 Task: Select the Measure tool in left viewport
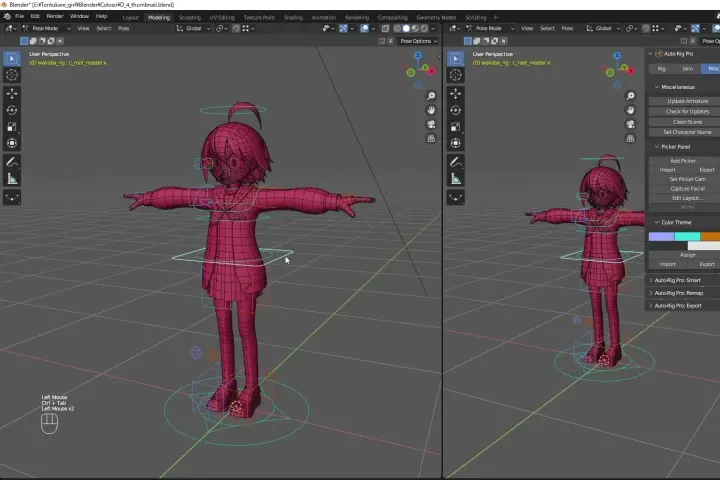pos(12,179)
